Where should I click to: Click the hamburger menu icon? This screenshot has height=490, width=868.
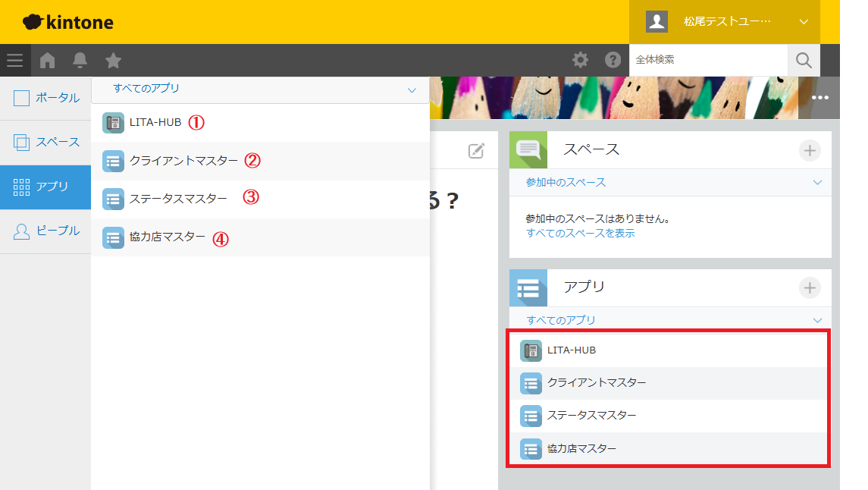pyautogui.click(x=15, y=61)
